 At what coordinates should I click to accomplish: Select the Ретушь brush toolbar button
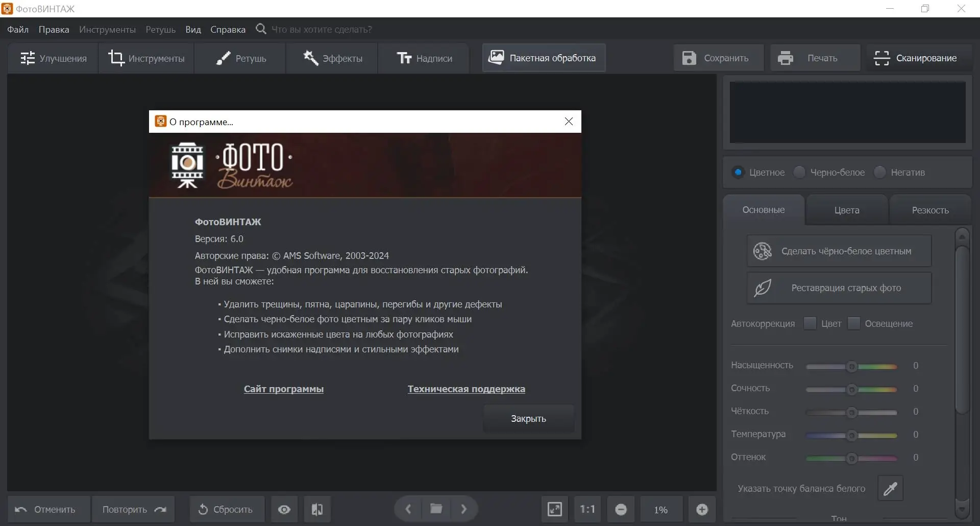coord(240,58)
